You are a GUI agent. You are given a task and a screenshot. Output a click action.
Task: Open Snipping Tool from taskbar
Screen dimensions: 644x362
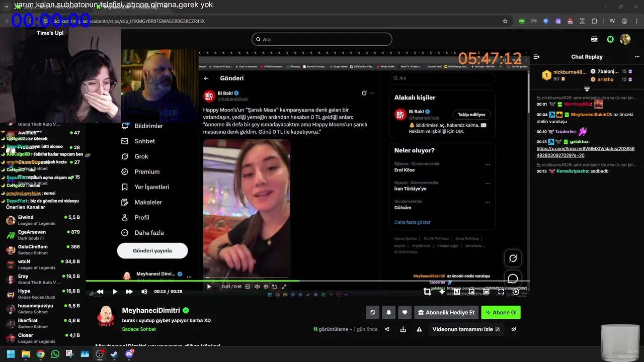pyautogui.click(x=70, y=354)
